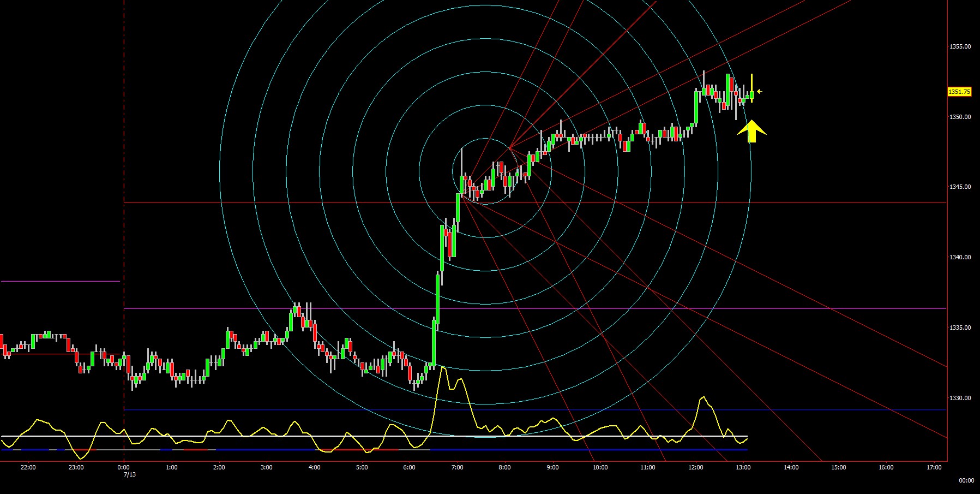980x494 pixels.
Task: Select the magenta horizontal line near 1336
Action: click(x=536, y=309)
